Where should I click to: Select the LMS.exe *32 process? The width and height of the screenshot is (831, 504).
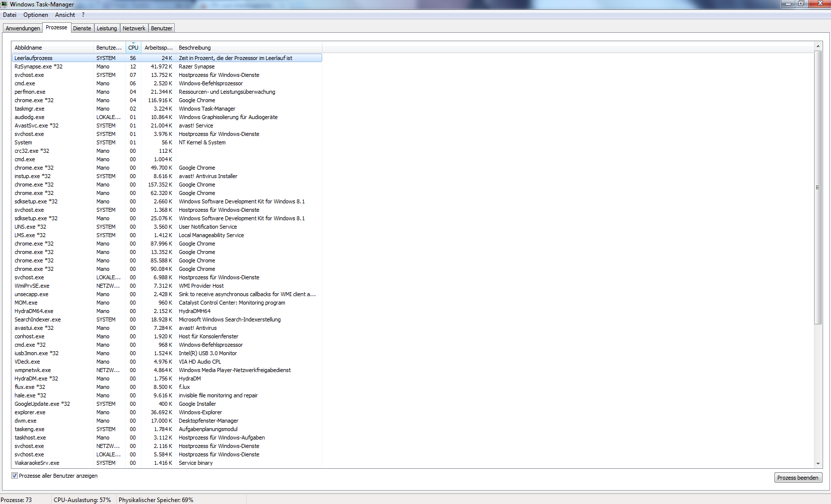(x=167, y=235)
